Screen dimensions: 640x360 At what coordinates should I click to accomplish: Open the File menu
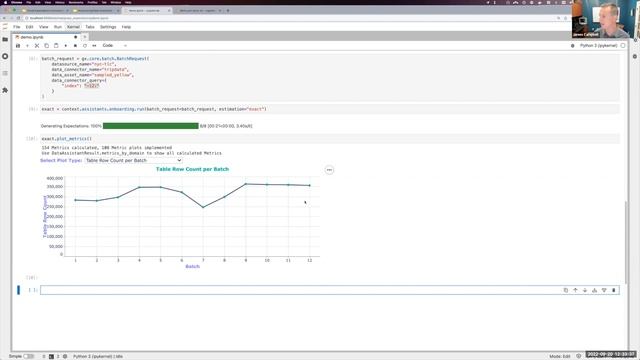click(x=17, y=27)
